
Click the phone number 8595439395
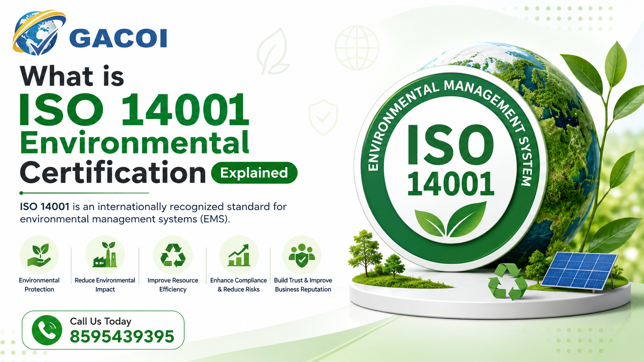pyautogui.click(x=122, y=337)
